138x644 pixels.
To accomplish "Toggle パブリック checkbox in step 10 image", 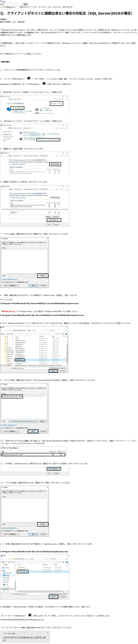I will 60,455.
